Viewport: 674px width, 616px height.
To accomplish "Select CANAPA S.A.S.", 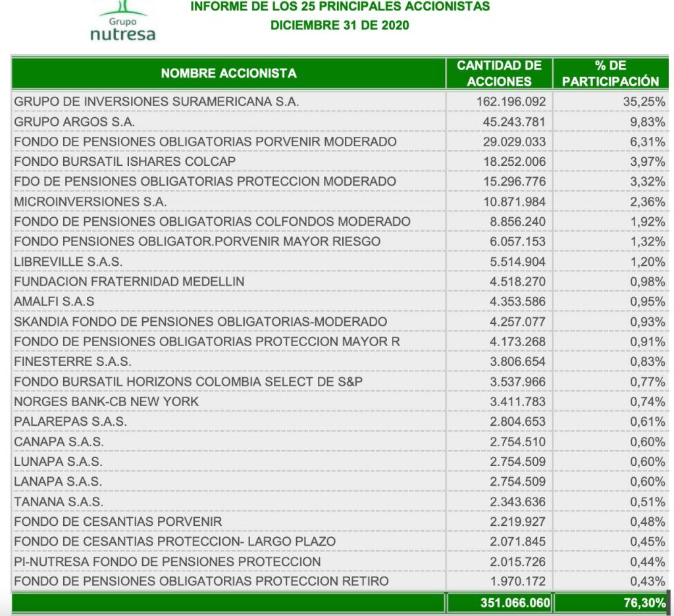I will (x=59, y=442).
